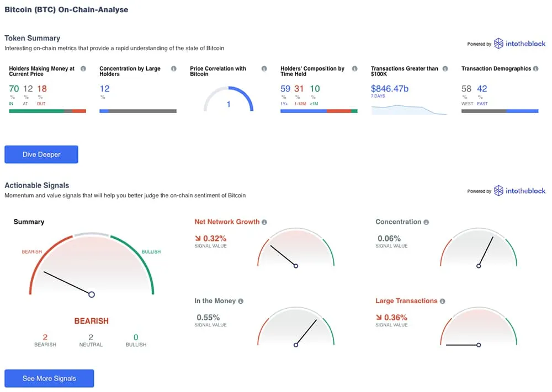
Task: Click info icon beside Holders Making Money
Action: pos(83,69)
